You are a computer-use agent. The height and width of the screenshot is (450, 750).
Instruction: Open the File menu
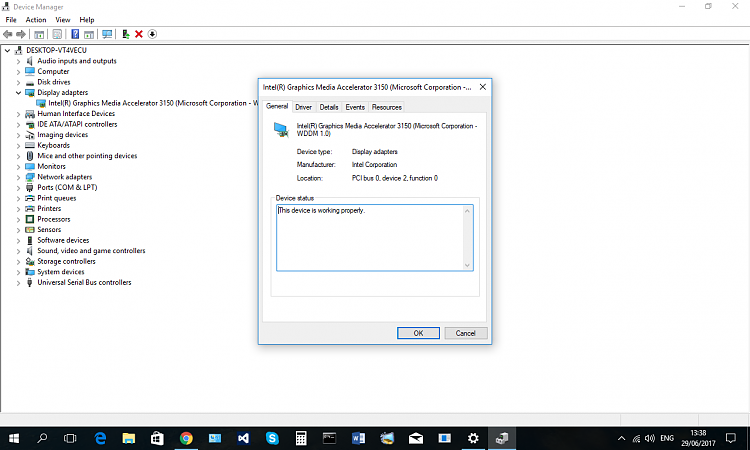11,20
